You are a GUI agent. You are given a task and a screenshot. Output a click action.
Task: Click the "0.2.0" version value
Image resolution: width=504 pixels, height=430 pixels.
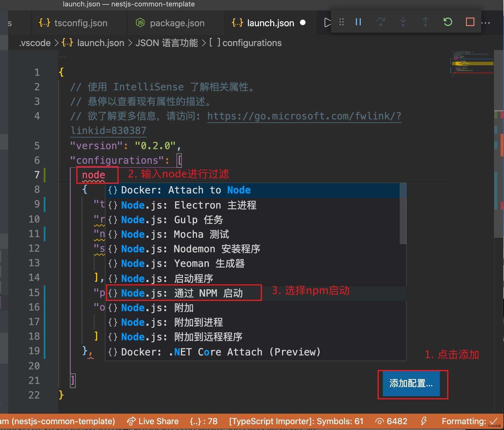(155, 146)
